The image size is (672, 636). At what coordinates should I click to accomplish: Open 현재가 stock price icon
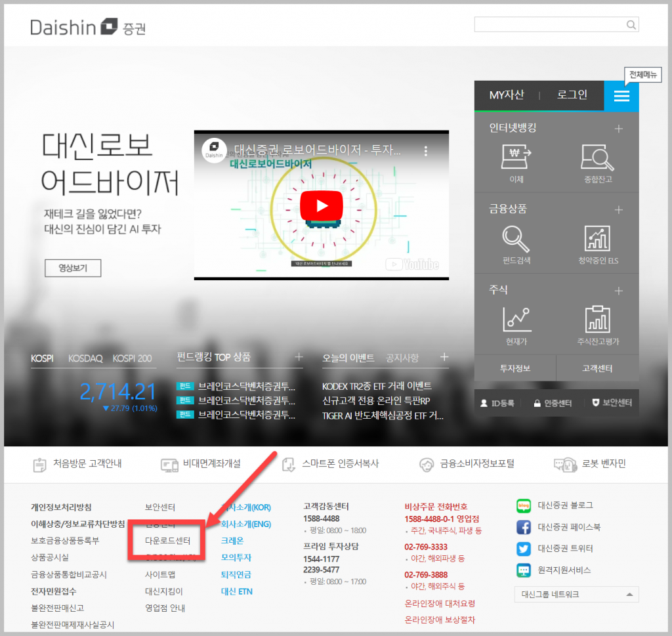pyautogui.click(x=517, y=319)
